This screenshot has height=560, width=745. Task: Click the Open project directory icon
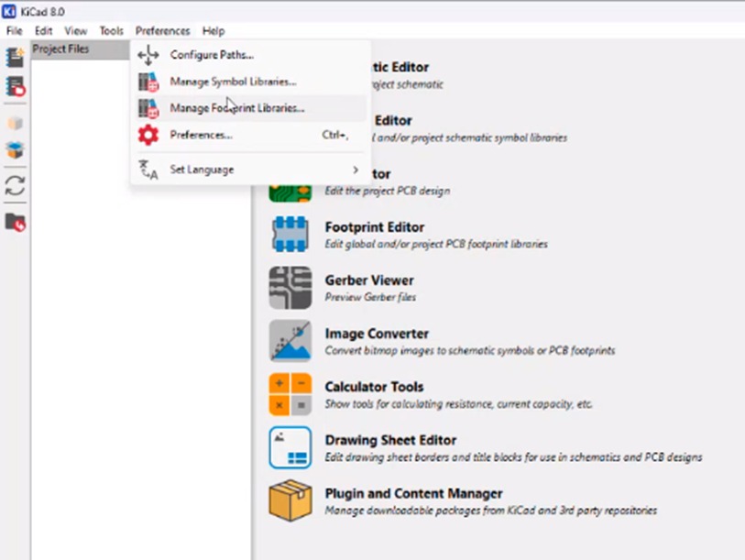(15, 222)
